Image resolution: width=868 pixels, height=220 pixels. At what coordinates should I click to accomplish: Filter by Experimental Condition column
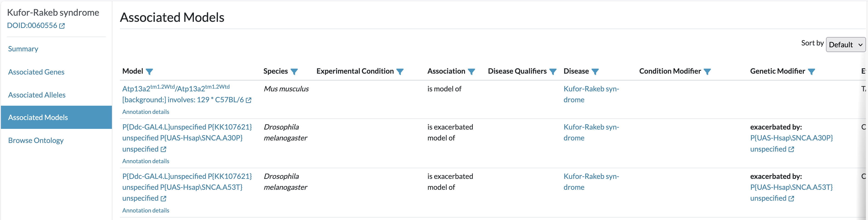400,72
